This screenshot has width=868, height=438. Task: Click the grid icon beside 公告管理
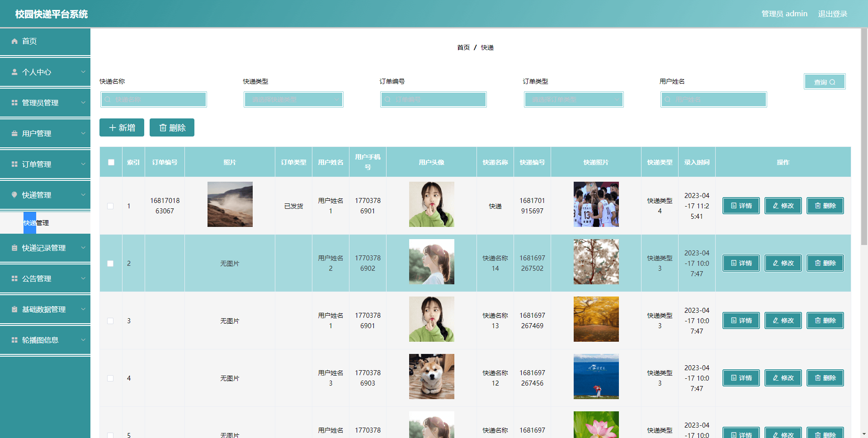coord(14,278)
